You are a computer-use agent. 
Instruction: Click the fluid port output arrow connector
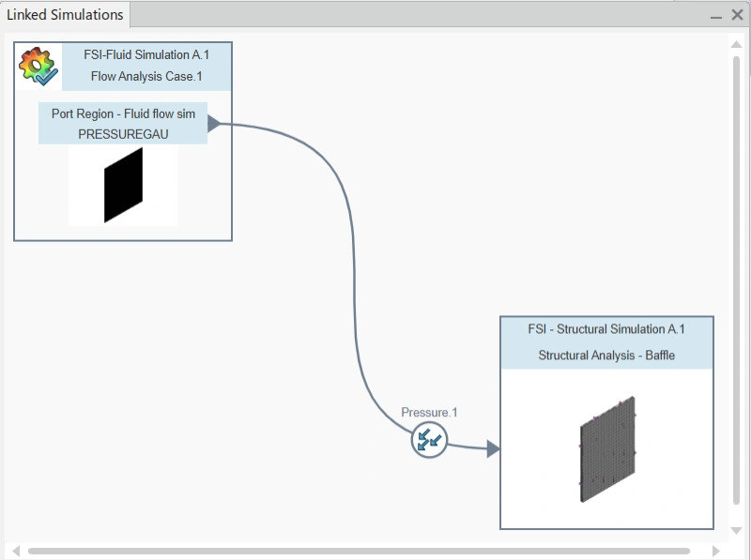pos(214,124)
